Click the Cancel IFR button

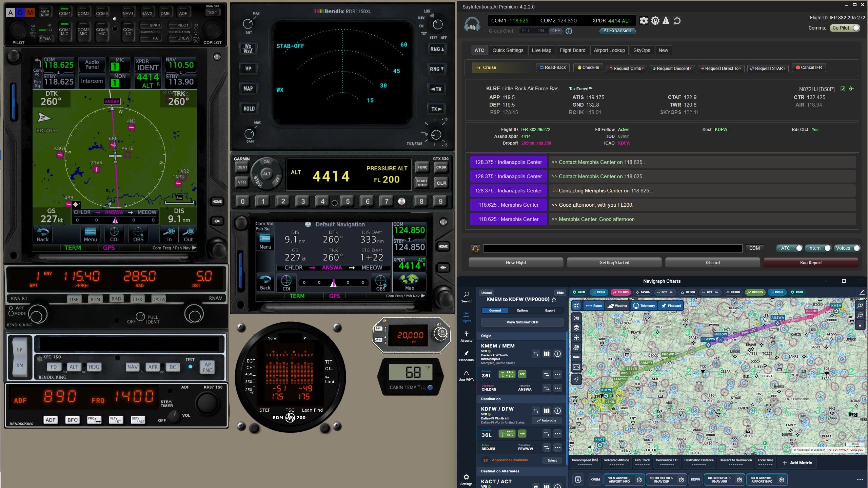point(809,68)
